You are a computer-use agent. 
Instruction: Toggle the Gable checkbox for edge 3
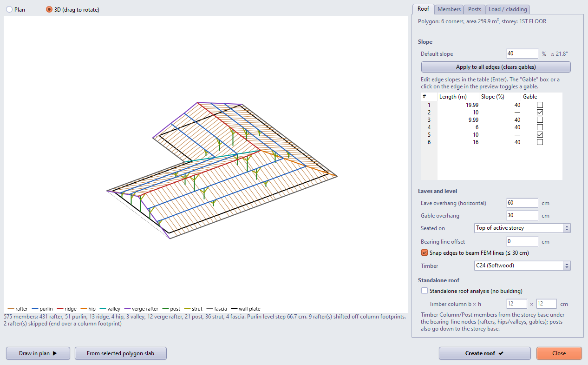pyautogui.click(x=540, y=120)
